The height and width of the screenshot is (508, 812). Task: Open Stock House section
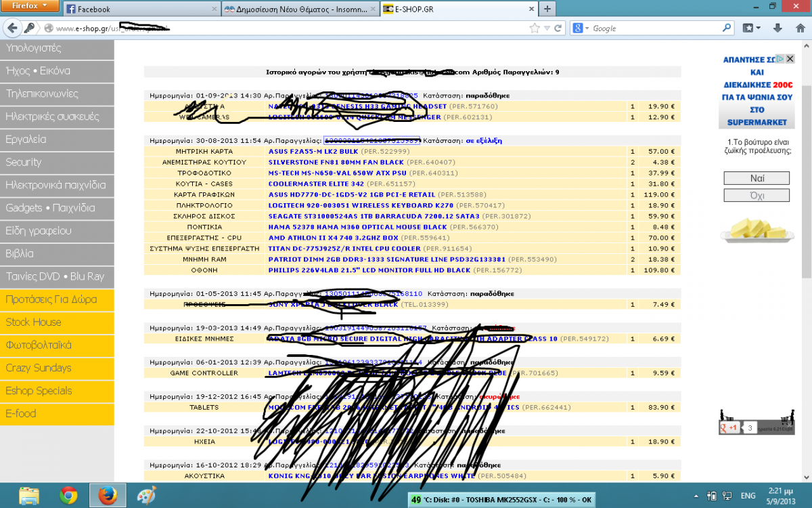(57, 322)
